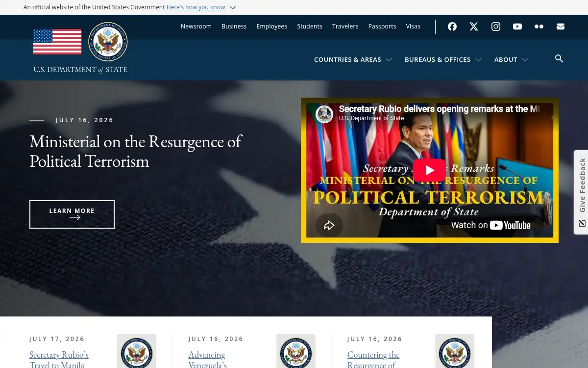The image size is (588, 368).
Task: Open the Flickr icon in header
Action: point(539,26)
